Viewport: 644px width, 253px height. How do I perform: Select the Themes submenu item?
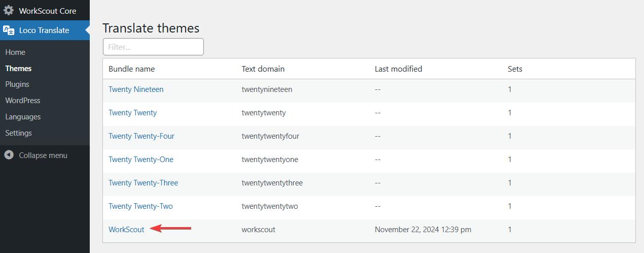pyautogui.click(x=18, y=69)
